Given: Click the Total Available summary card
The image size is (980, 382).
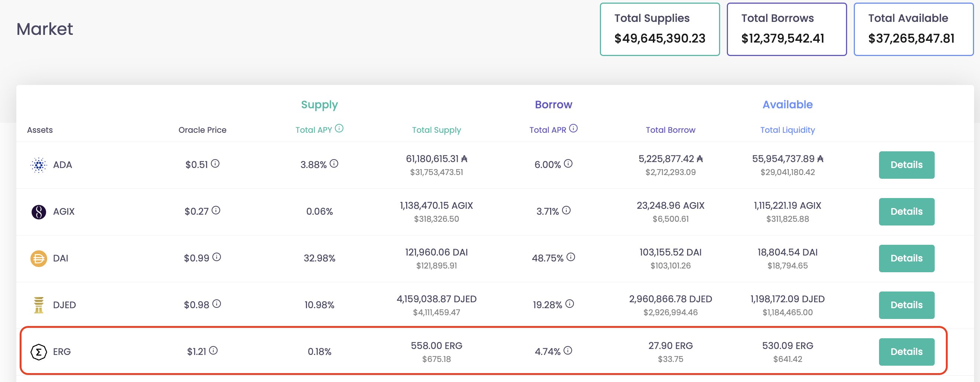Looking at the screenshot, I should tap(914, 29).
